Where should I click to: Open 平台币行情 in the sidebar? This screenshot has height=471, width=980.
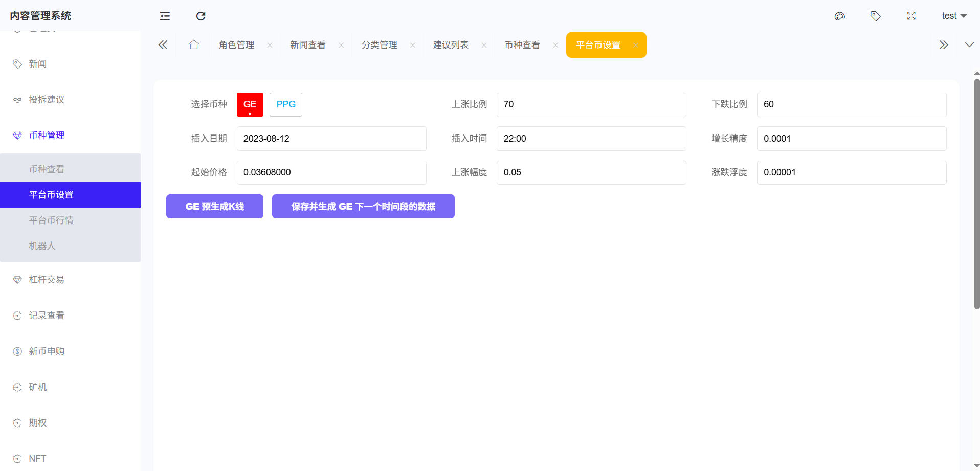tap(51, 220)
